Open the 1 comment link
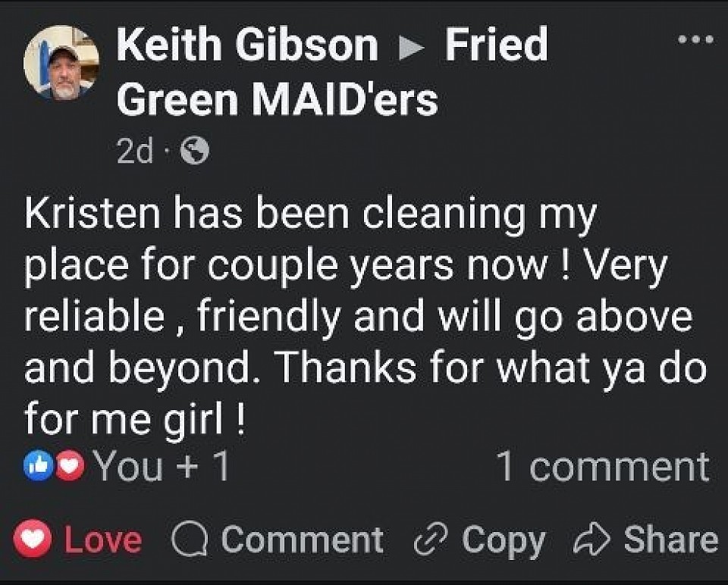 point(602,467)
